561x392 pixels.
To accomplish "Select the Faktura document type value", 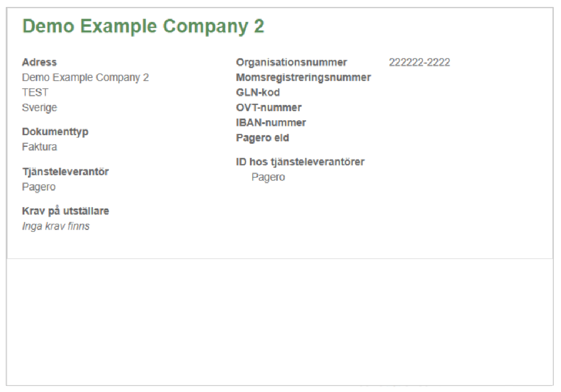I will click(x=39, y=147).
